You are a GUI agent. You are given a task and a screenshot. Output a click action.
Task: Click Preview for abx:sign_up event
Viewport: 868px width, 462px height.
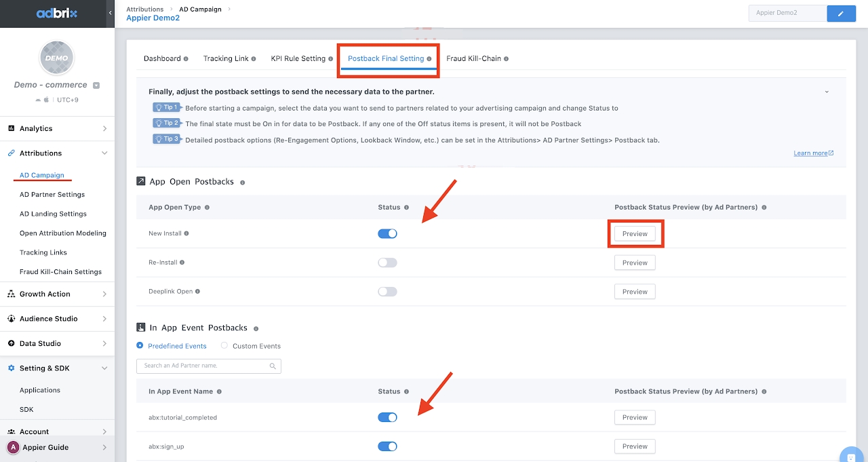pos(635,446)
